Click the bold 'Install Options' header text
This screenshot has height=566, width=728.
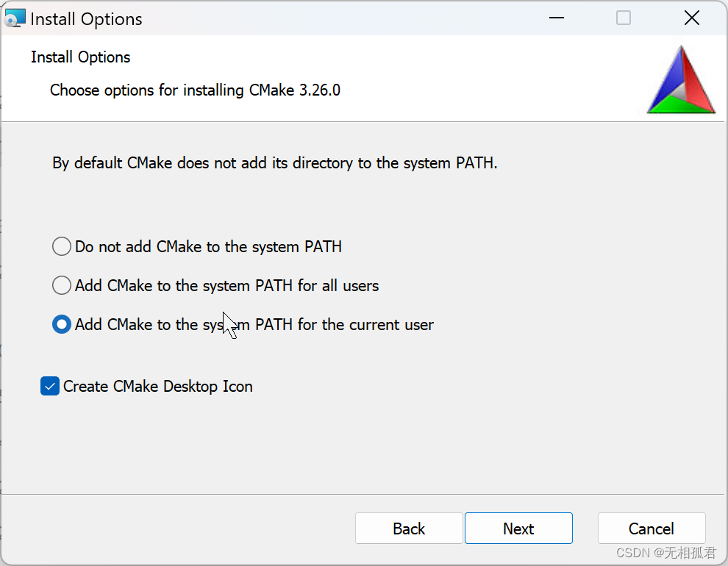pyautogui.click(x=80, y=57)
